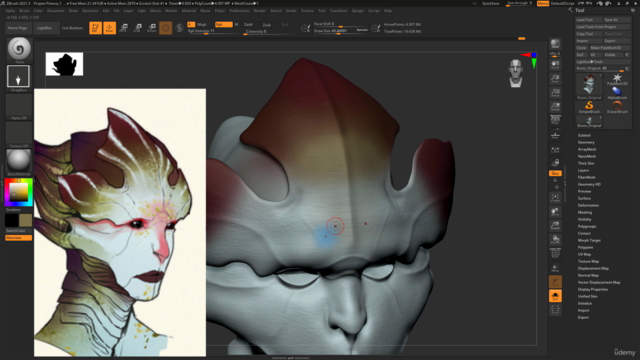Expand the Masking section
The width and height of the screenshot is (640, 360).
point(584,212)
